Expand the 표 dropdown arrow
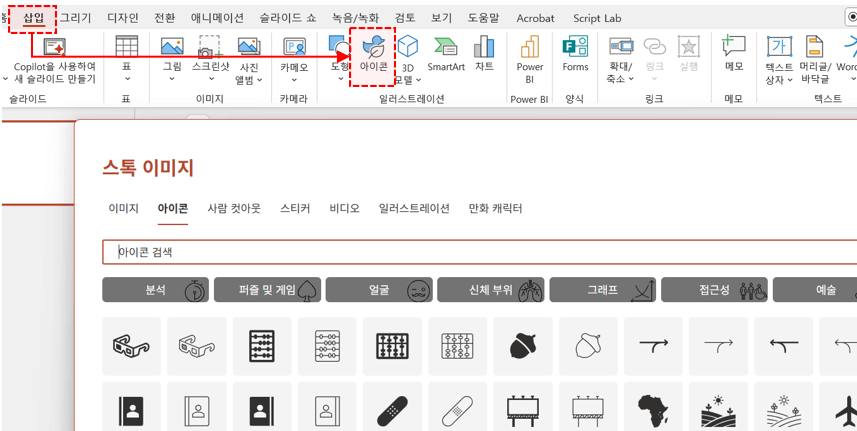857x431 pixels. [127, 79]
